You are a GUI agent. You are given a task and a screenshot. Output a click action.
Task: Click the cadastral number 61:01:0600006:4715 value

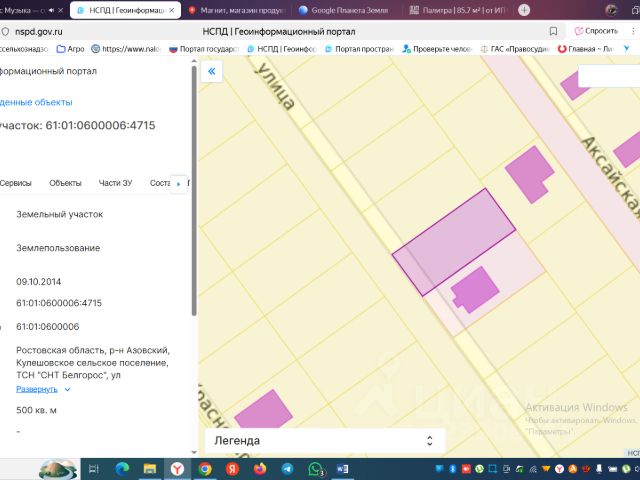click(59, 303)
